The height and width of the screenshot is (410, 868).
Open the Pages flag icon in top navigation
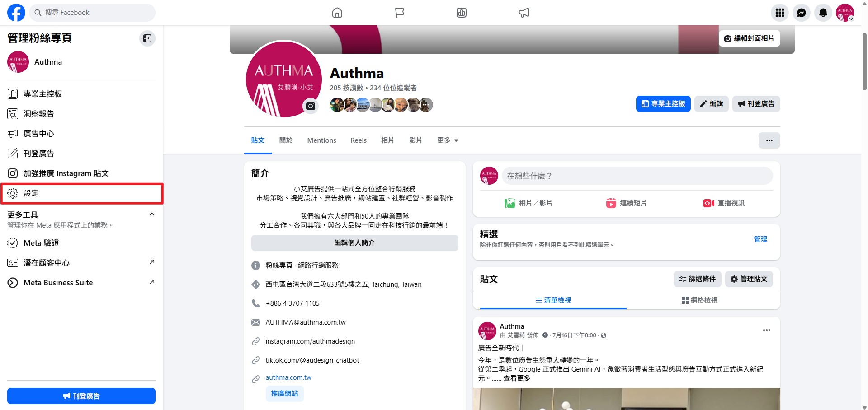coord(400,13)
